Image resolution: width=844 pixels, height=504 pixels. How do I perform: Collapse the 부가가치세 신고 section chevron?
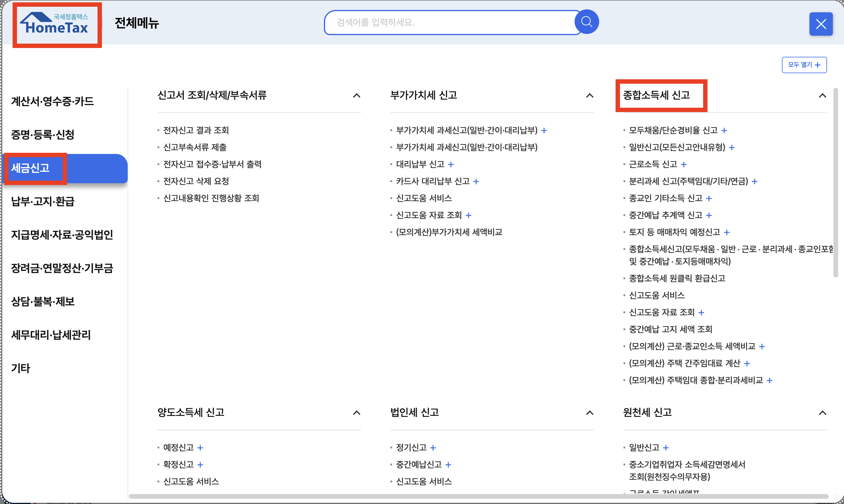click(590, 96)
